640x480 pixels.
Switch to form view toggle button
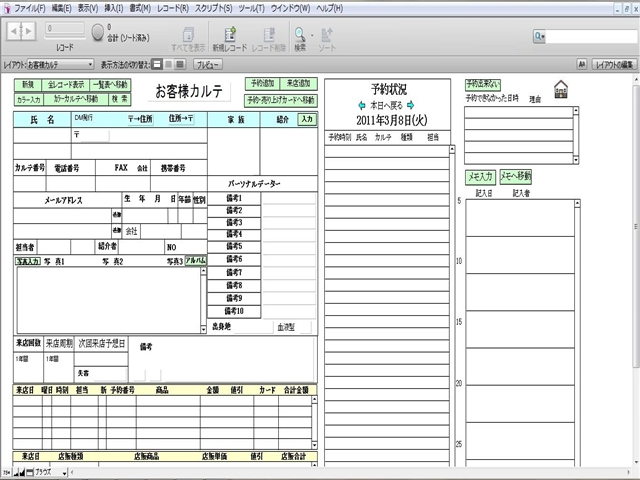pyautogui.click(x=157, y=64)
